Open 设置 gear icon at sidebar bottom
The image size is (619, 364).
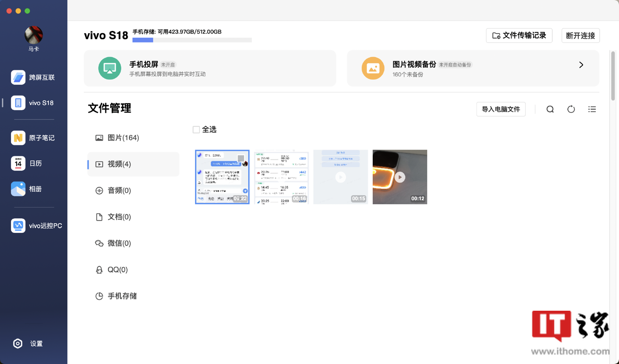pyautogui.click(x=18, y=343)
